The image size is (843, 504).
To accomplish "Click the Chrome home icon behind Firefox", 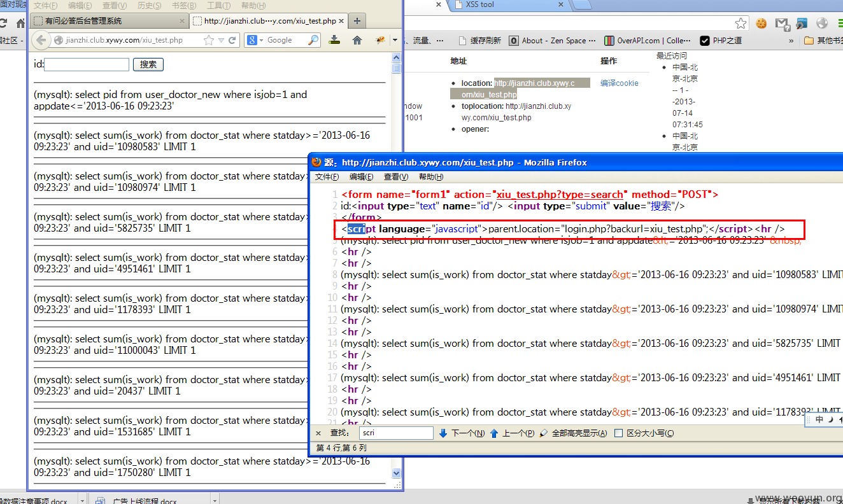I will click(20, 24).
